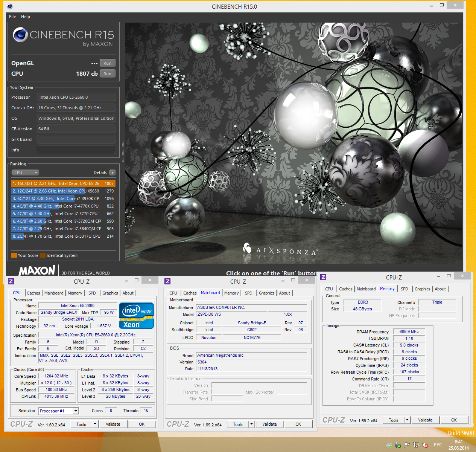Click the Level 3 cache value 20 MBytes
The width and height of the screenshot is (476, 452).
click(x=116, y=396)
